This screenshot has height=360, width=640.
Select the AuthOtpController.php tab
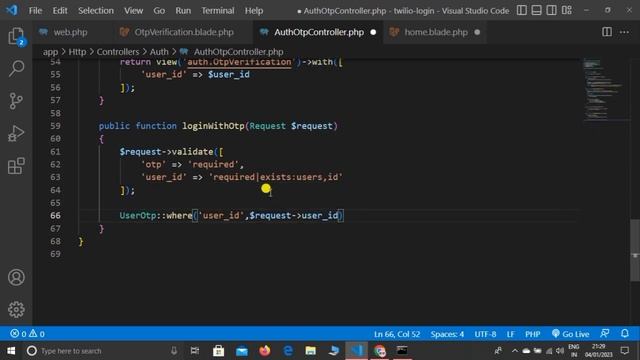pyautogui.click(x=319, y=32)
